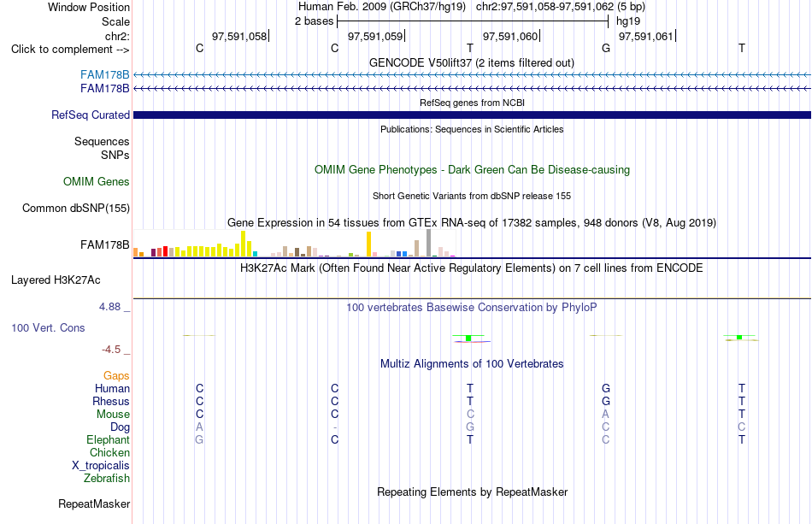Click the OMIM Gene Phenotypes track title
This screenshot has height=524, width=812.
[472, 170]
